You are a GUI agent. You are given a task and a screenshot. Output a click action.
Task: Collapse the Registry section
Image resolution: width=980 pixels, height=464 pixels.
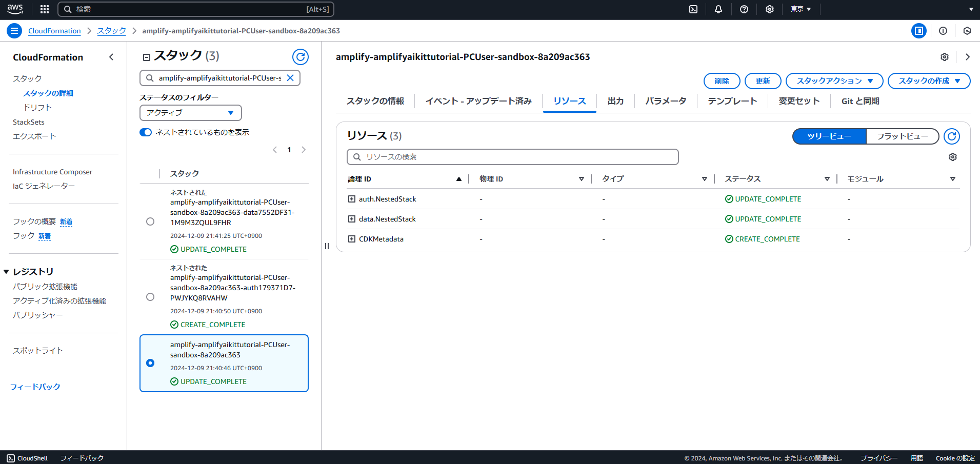(x=6, y=272)
